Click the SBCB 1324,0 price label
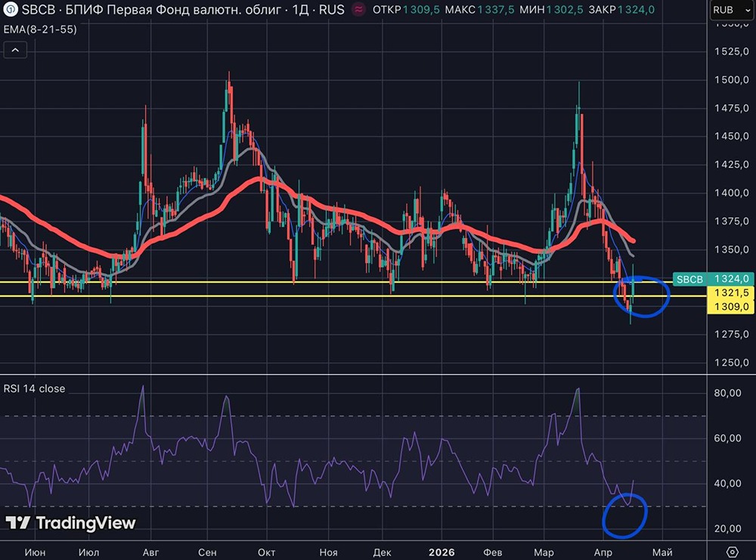 pyautogui.click(x=713, y=279)
